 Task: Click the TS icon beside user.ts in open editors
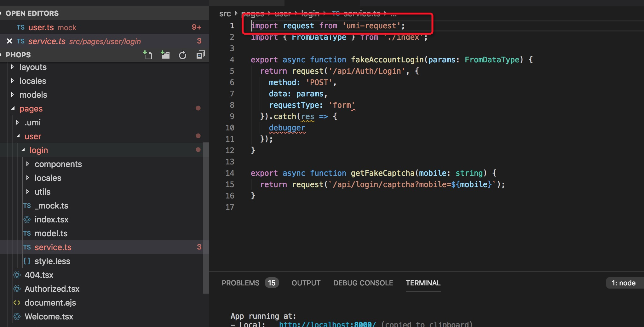[x=21, y=27]
